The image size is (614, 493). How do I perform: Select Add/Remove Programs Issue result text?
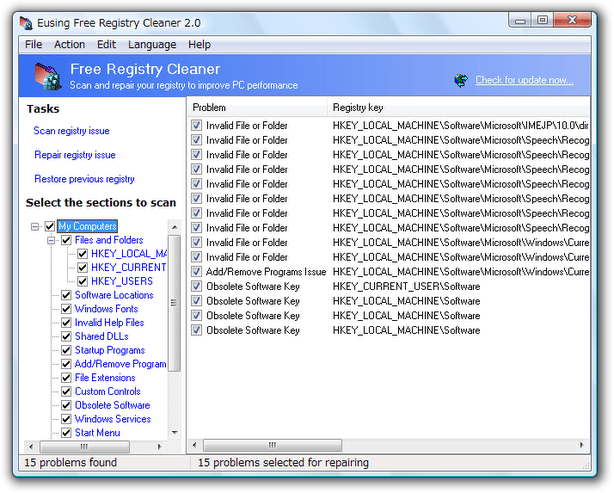tap(266, 272)
